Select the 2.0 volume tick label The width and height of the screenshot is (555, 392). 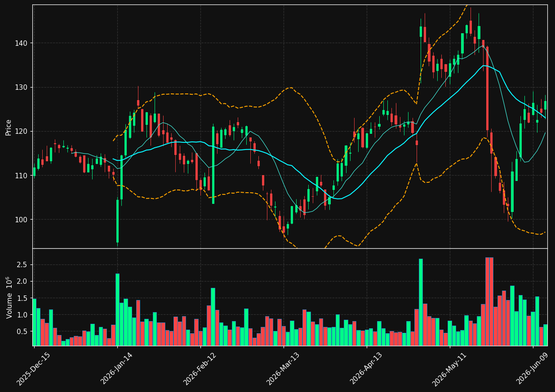coord(22,282)
